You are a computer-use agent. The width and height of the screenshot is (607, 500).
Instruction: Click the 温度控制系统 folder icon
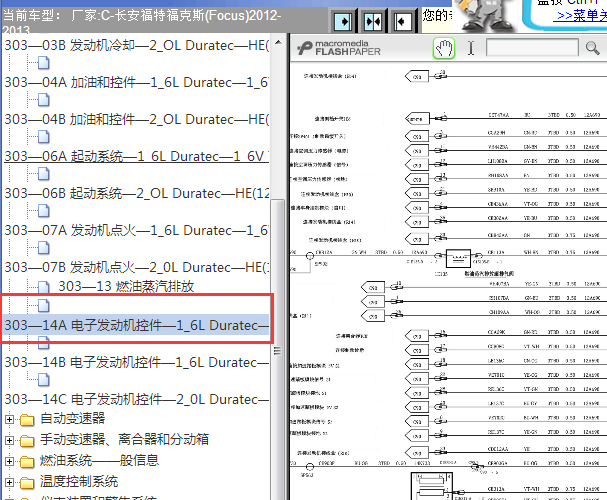click(27, 483)
